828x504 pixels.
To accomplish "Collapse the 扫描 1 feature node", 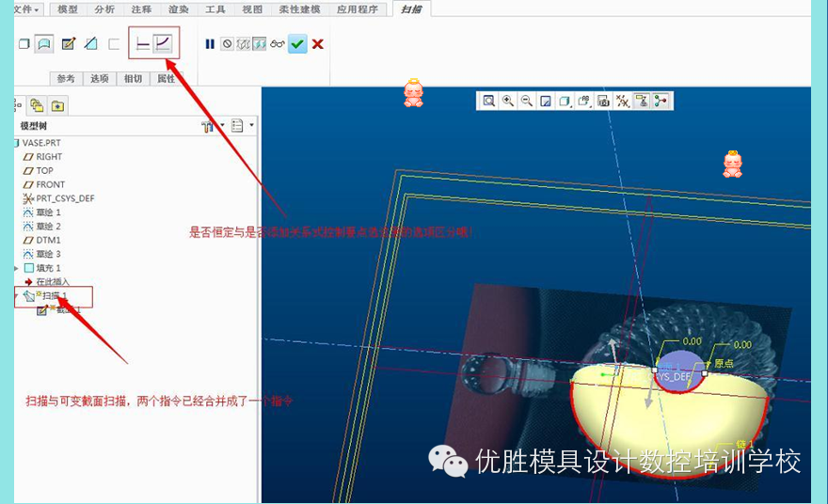I will [x=16, y=295].
